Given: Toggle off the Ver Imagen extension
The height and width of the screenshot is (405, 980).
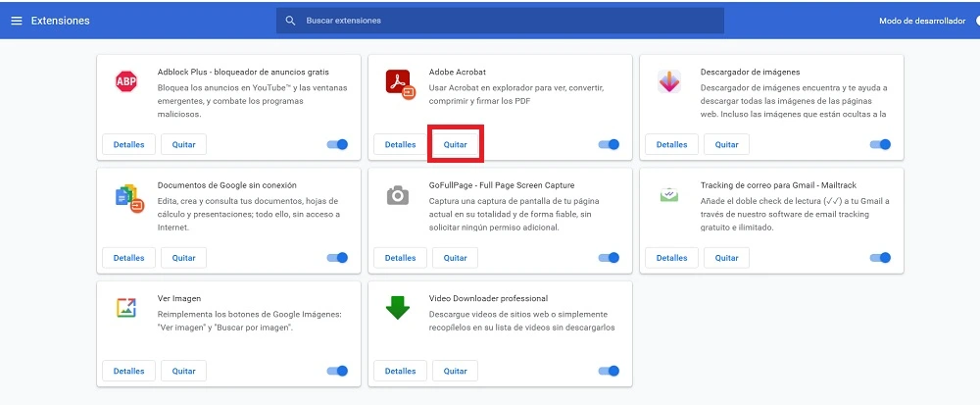Looking at the screenshot, I should coord(337,371).
